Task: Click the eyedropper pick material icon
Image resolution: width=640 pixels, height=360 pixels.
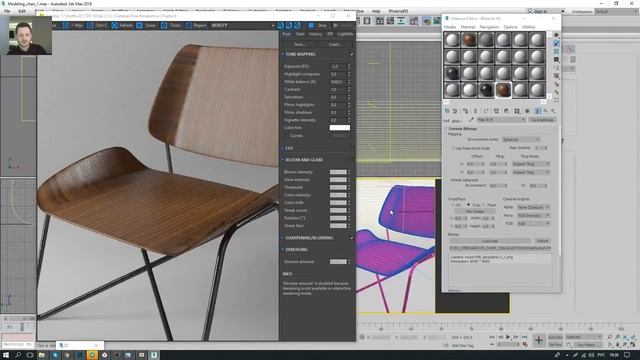Action: point(471,120)
